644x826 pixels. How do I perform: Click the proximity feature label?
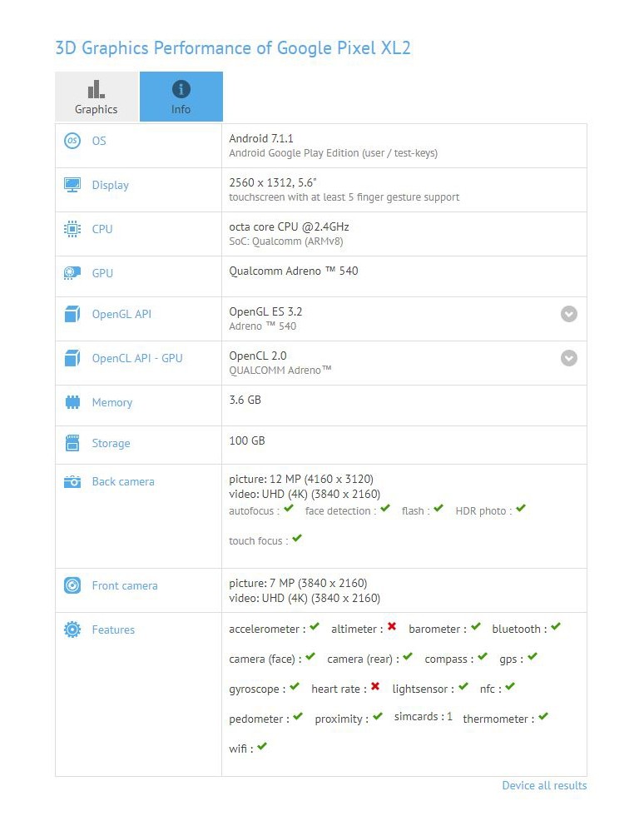[342, 719]
